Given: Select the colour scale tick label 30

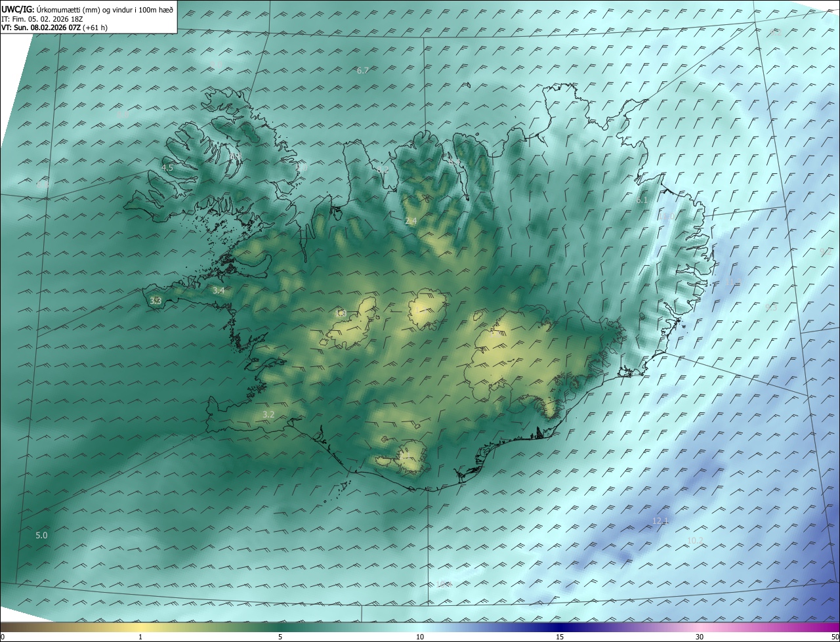Looking at the screenshot, I should click(700, 637).
